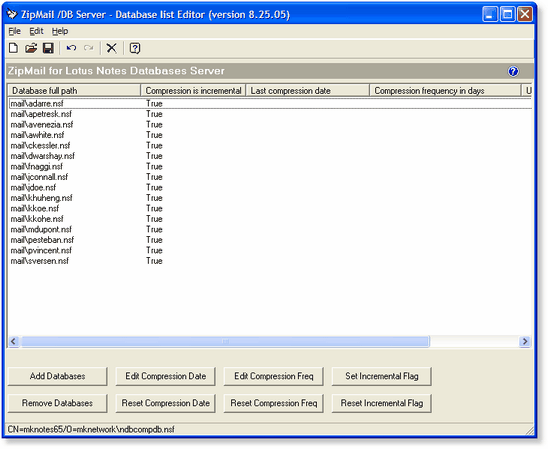This screenshot has width=548, height=449.
Task: Select row mail\avenezia.nsf
Action: (270, 124)
